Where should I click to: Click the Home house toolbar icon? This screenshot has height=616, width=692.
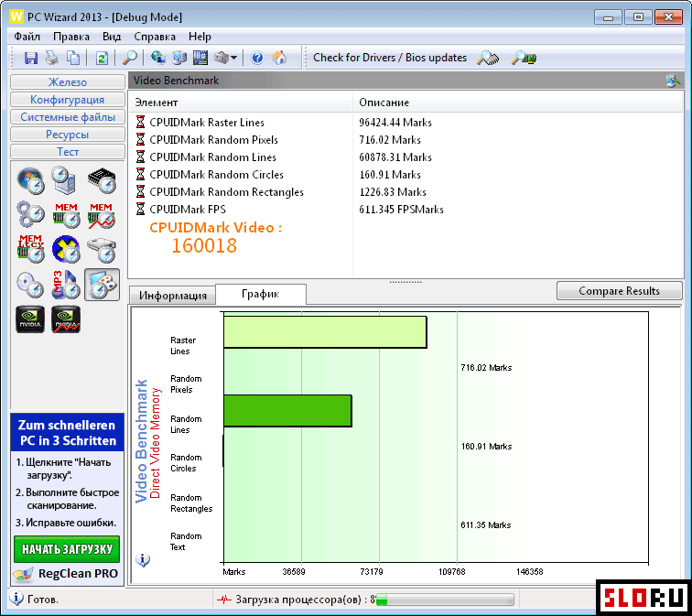coord(279,58)
